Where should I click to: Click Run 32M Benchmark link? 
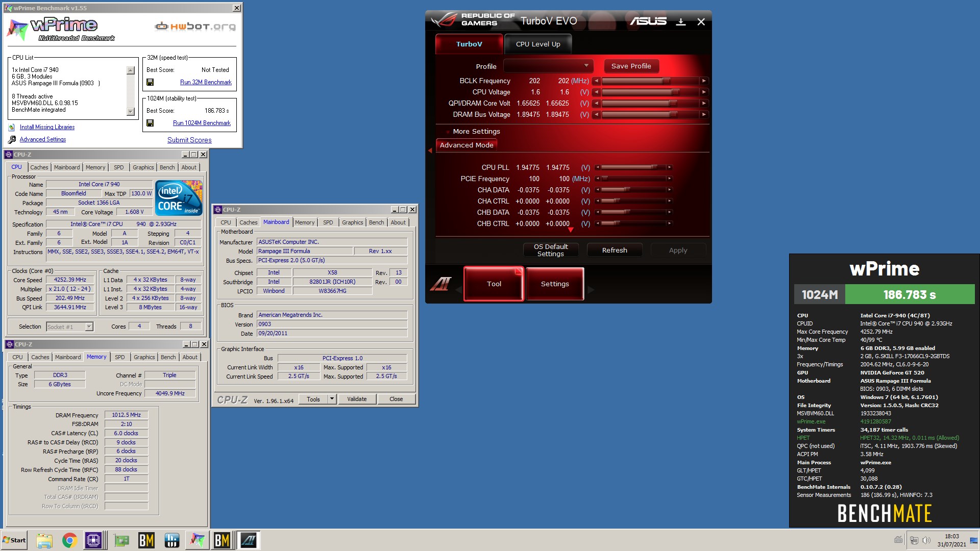point(206,82)
